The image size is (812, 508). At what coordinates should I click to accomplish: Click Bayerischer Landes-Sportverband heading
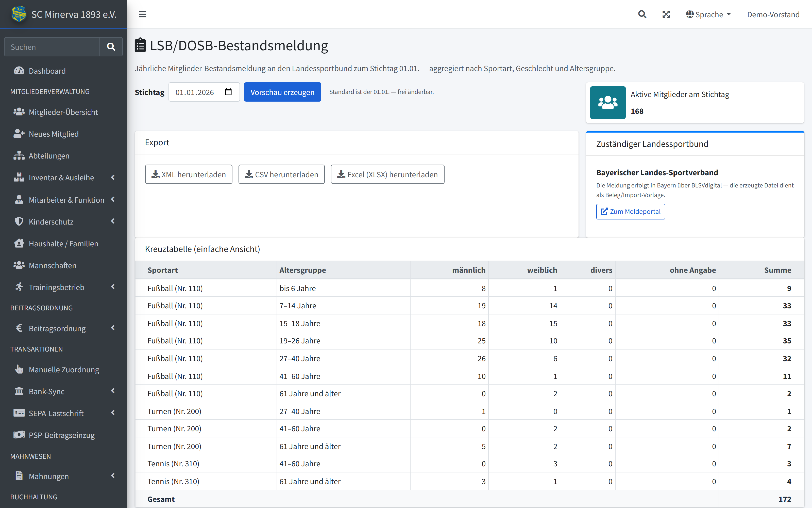[657, 172]
